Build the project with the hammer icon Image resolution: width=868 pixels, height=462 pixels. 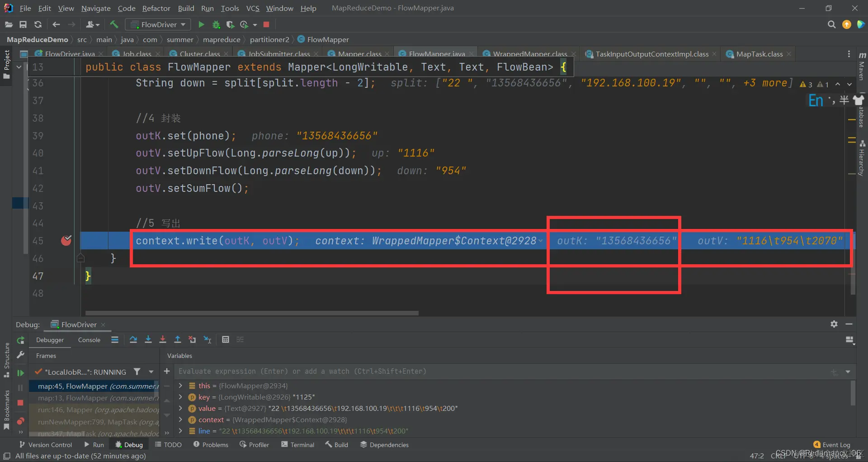[x=114, y=24]
